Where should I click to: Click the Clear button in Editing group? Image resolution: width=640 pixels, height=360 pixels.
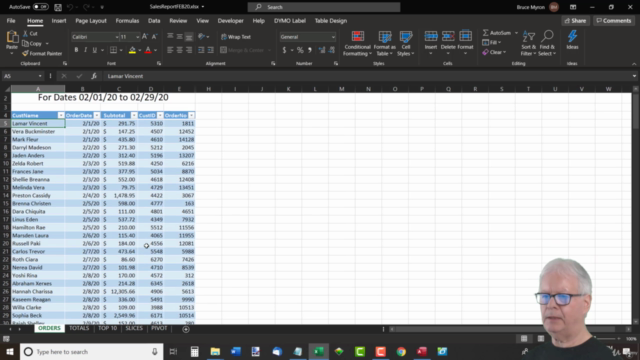pos(494,52)
